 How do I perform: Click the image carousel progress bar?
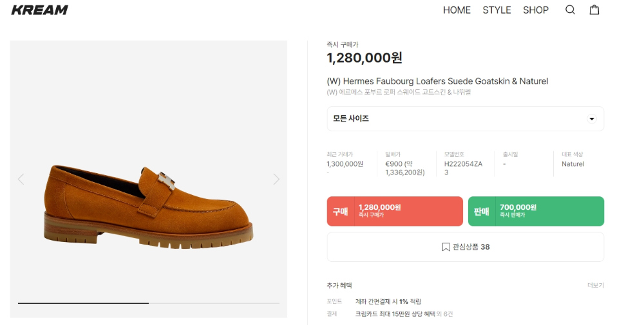pyautogui.click(x=149, y=303)
